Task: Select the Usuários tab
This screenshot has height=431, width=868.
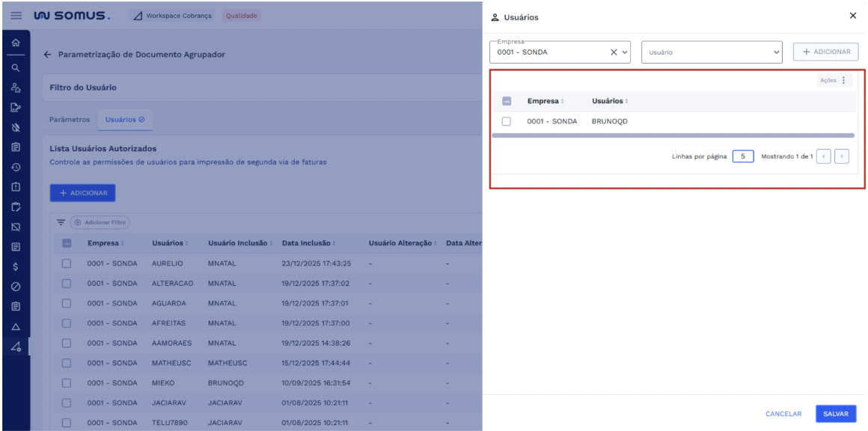Action: coord(124,120)
